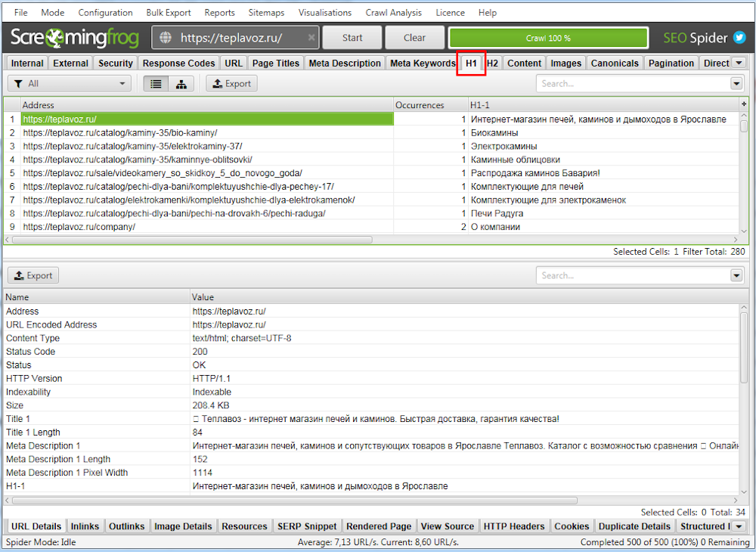Image resolution: width=756 pixels, height=552 pixels.
Task: Open the Crawl Analysis menu
Action: (393, 13)
